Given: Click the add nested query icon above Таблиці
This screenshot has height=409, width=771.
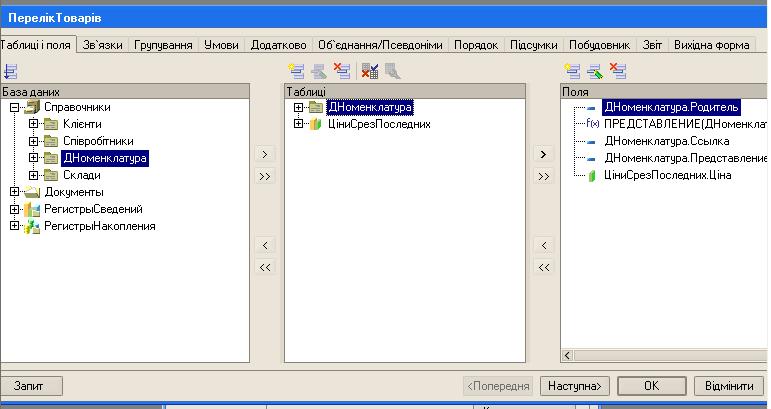Looking at the screenshot, I should coord(297,72).
